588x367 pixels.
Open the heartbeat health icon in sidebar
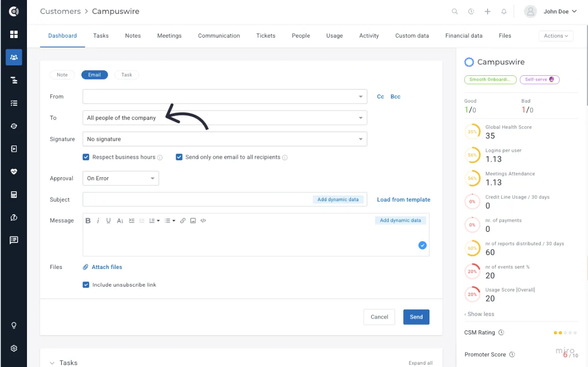[14, 171]
